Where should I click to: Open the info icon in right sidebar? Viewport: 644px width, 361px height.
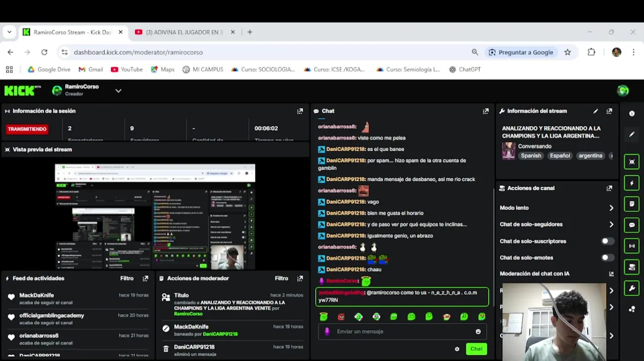[632, 114]
